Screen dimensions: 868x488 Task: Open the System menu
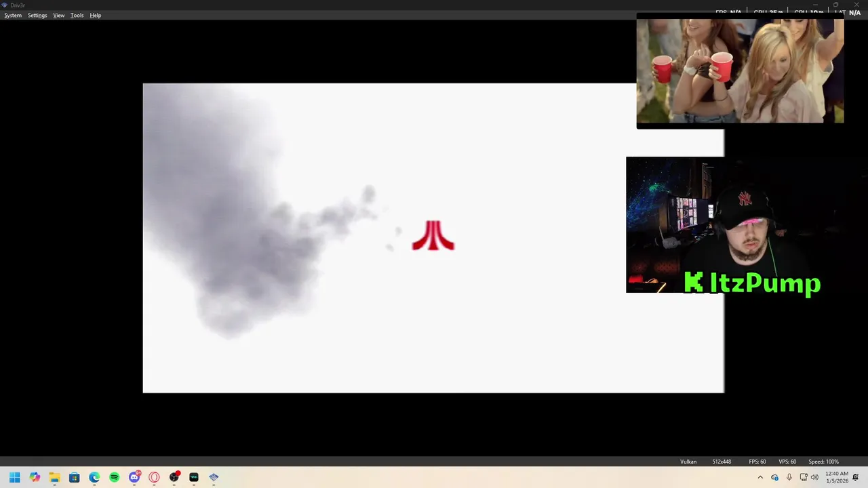click(x=13, y=16)
